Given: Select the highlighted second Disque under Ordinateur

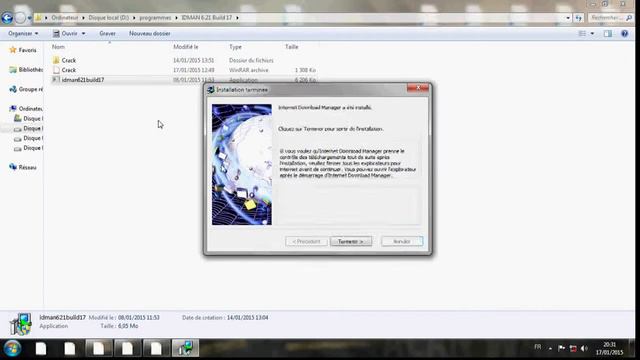Looking at the screenshot, I should pos(33,129).
